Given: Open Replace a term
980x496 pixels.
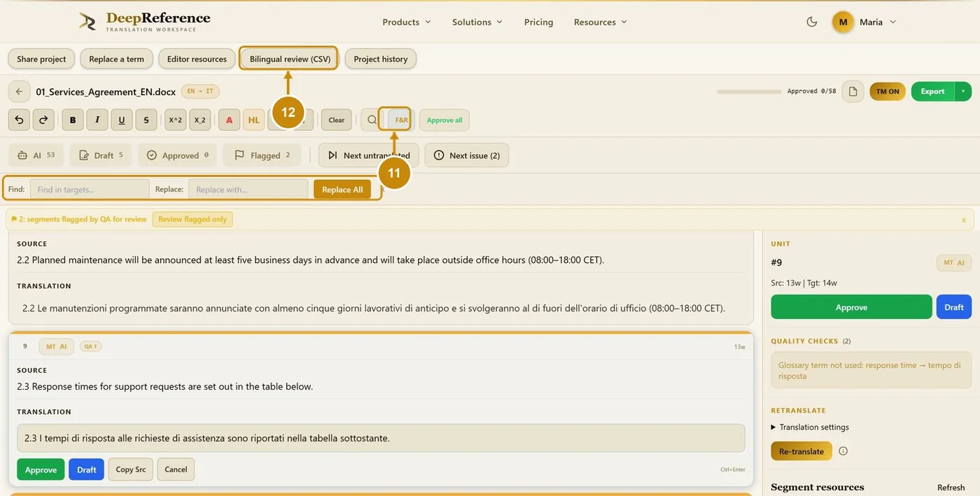Looking at the screenshot, I should point(116,59).
